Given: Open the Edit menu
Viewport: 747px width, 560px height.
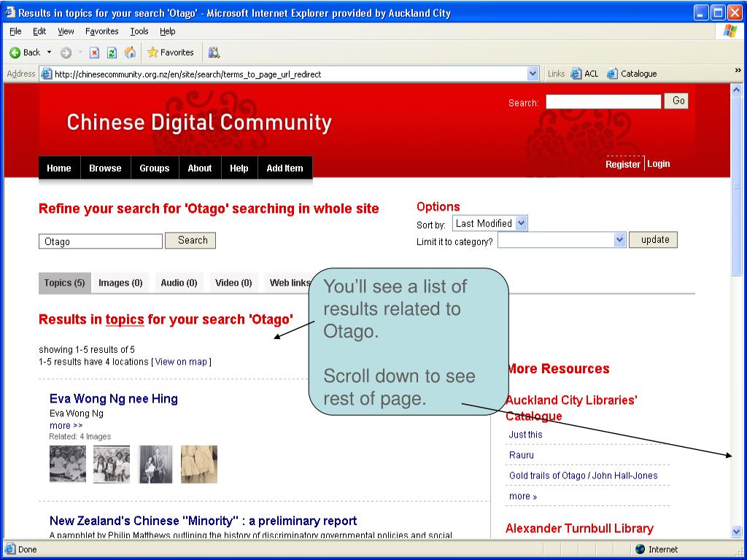Looking at the screenshot, I should click(39, 31).
